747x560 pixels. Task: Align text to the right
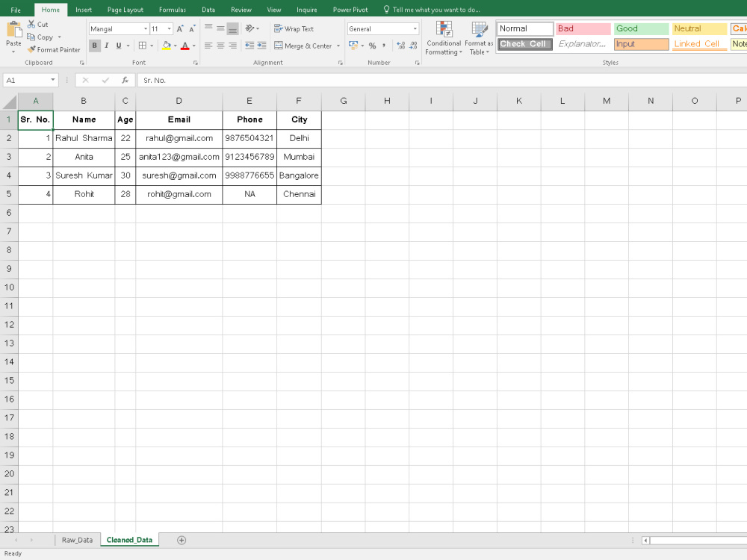pos(232,46)
